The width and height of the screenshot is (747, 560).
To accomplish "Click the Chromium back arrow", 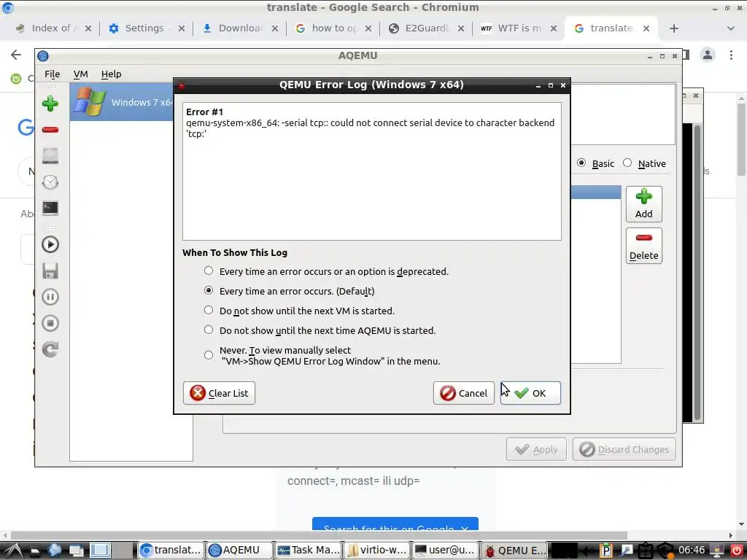I will click(16, 55).
